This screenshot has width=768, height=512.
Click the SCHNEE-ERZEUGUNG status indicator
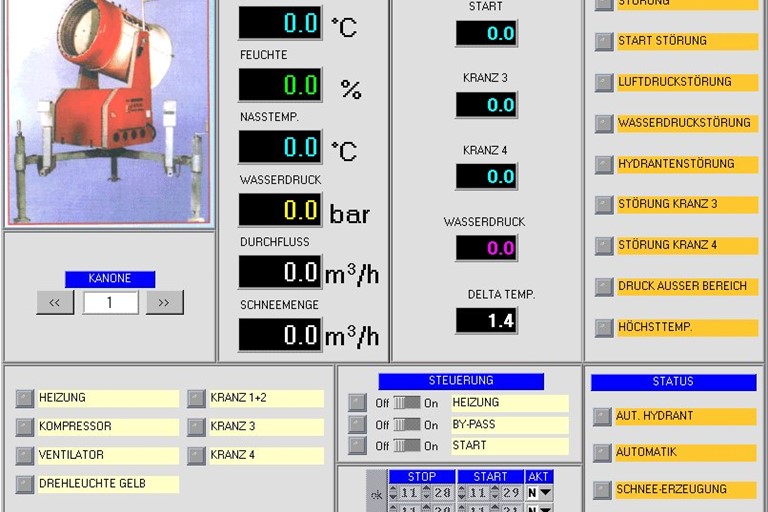pos(602,490)
